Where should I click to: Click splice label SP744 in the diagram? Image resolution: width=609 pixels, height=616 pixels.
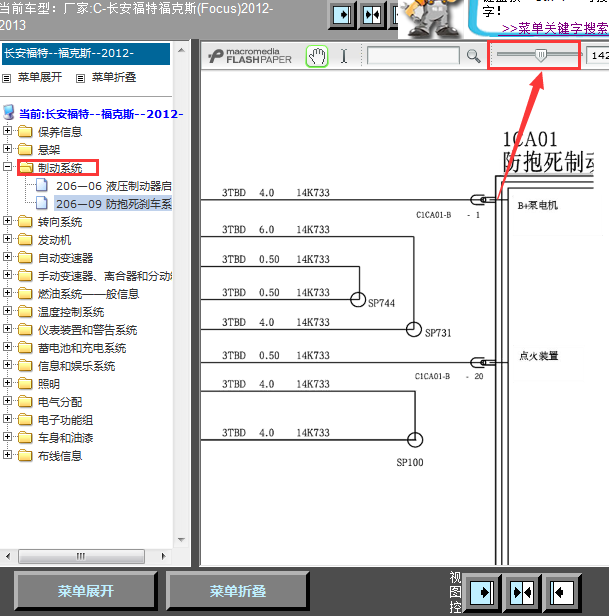point(381,303)
